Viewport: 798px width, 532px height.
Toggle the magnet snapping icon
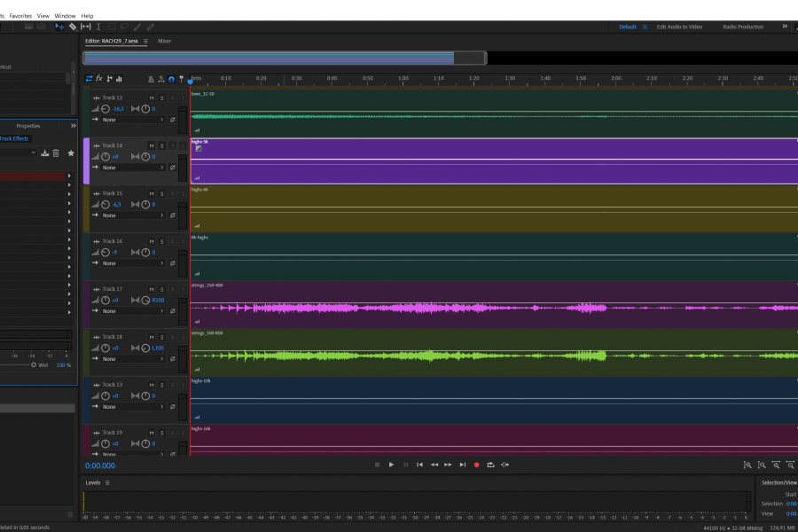[x=171, y=79]
